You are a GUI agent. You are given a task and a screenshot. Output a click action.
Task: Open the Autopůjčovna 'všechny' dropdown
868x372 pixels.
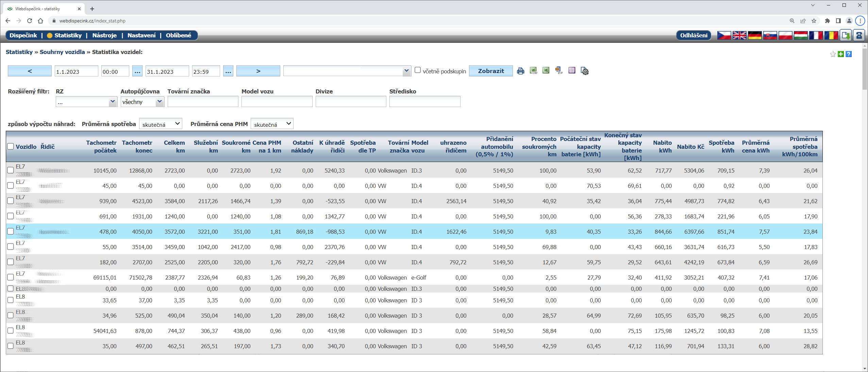point(142,102)
